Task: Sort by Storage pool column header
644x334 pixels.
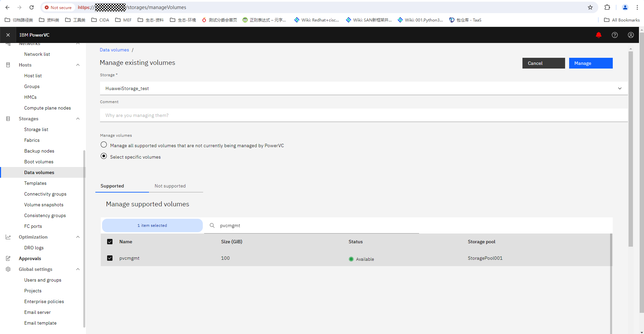Action: click(x=481, y=242)
